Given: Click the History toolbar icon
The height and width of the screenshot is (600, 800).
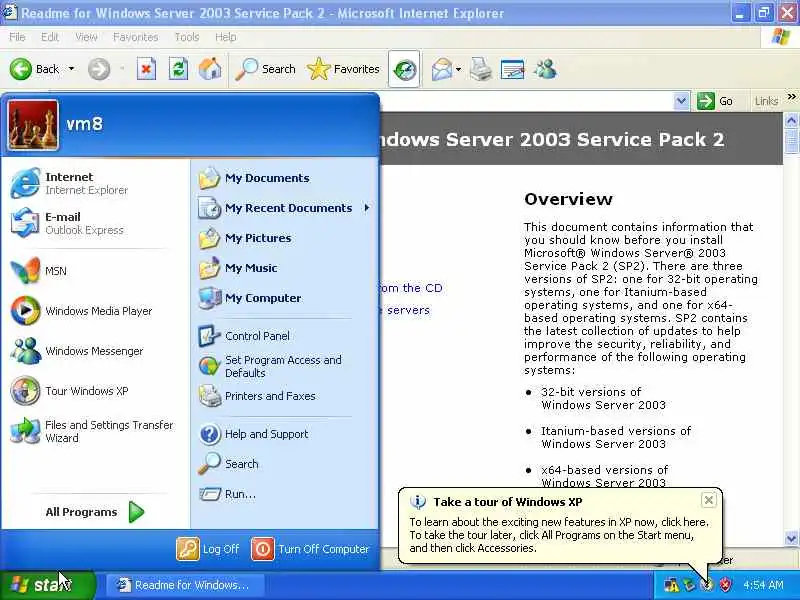Looking at the screenshot, I should coord(404,69).
